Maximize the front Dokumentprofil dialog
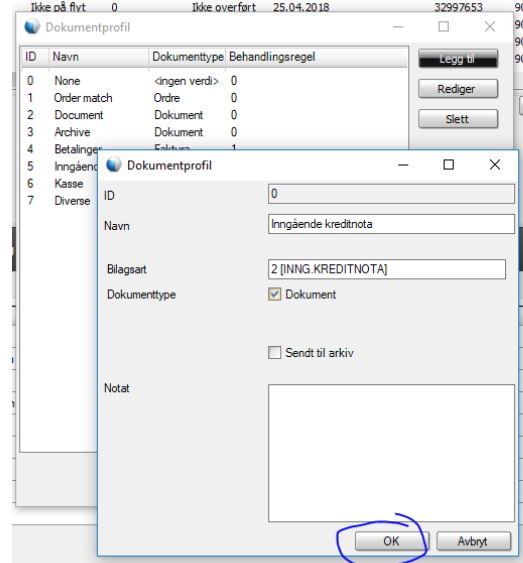523x563 pixels. [x=448, y=165]
